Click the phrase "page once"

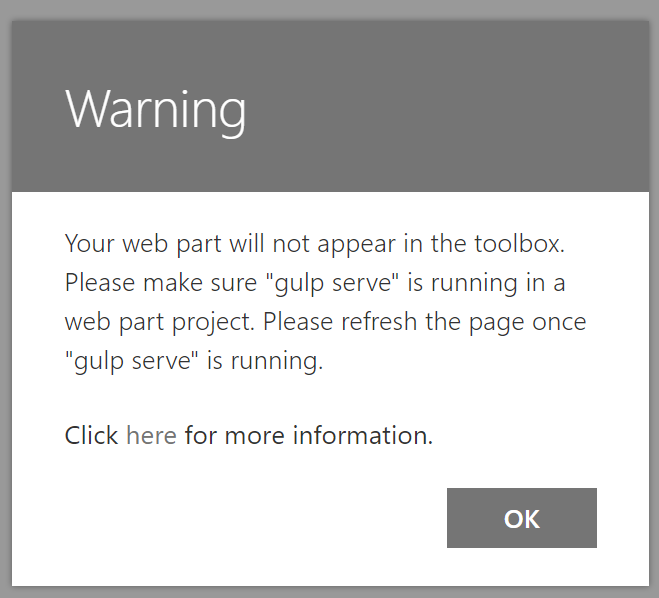pos(533,323)
